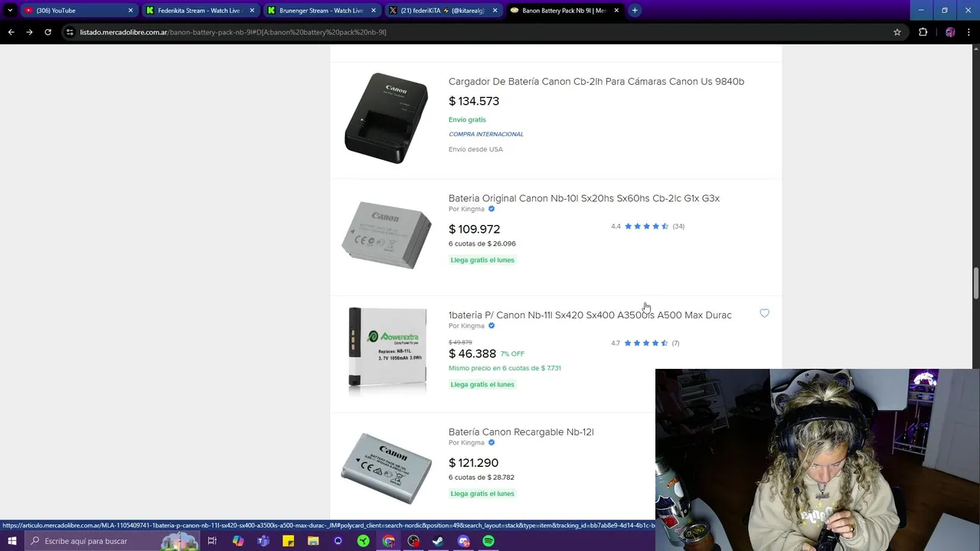The image size is (980, 551).
Task: Close the federiKITA X tab
Action: coord(495,10)
